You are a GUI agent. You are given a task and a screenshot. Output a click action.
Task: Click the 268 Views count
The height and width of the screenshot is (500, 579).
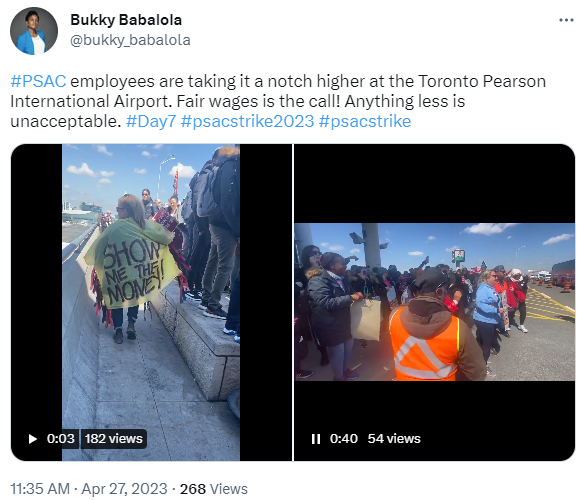[x=213, y=489]
